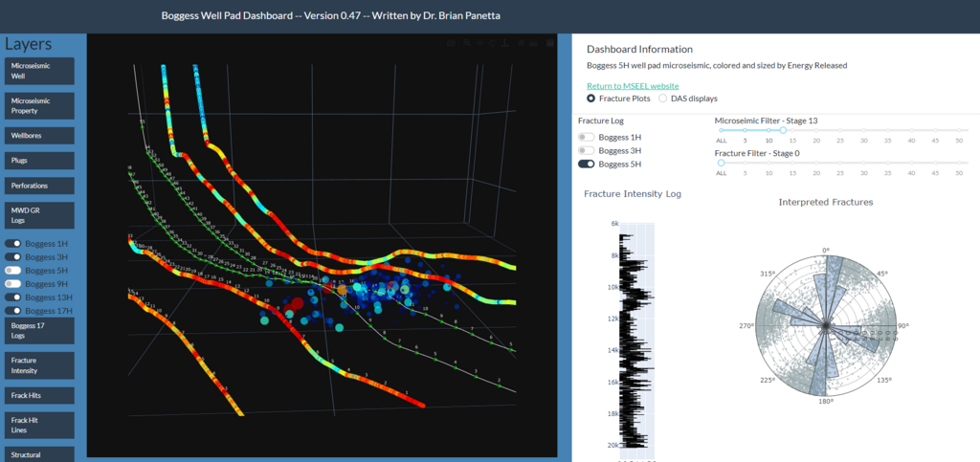The height and width of the screenshot is (462, 980).
Task: Select the pan tool in the 3D modebar
Action: pos(479,43)
